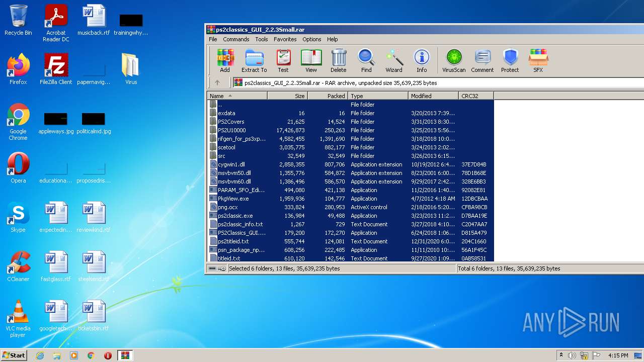Select the src folder row
The image size is (644, 362).
[351, 156]
